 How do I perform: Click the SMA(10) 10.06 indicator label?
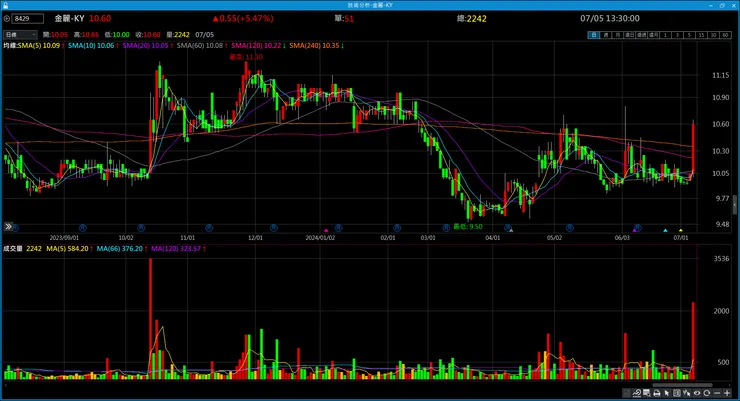coord(93,46)
